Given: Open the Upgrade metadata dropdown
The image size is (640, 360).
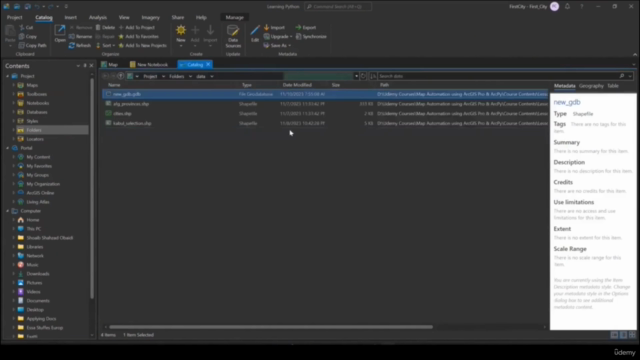Looking at the screenshot, I should click(278, 36).
